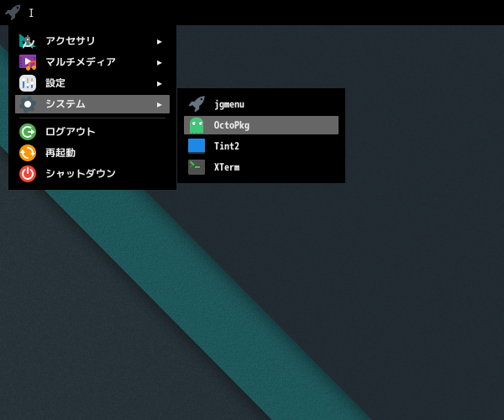Click the マルチメディア film and music icon

(x=28, y=62)
